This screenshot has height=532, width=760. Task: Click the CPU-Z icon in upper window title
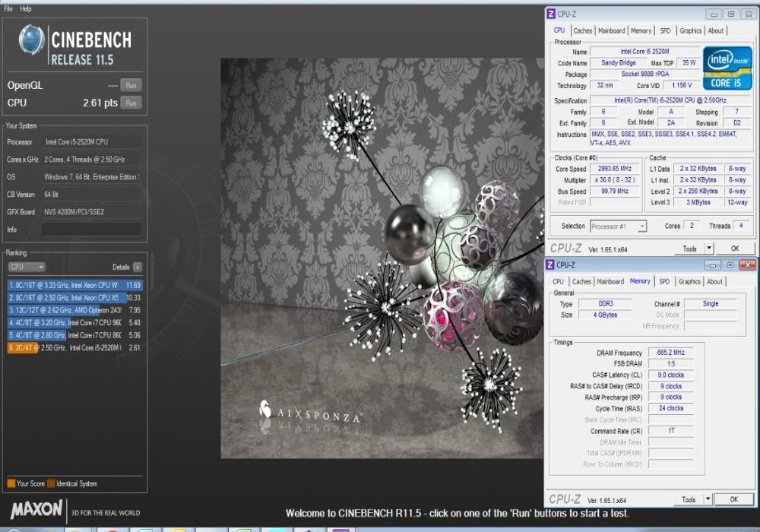551,14
